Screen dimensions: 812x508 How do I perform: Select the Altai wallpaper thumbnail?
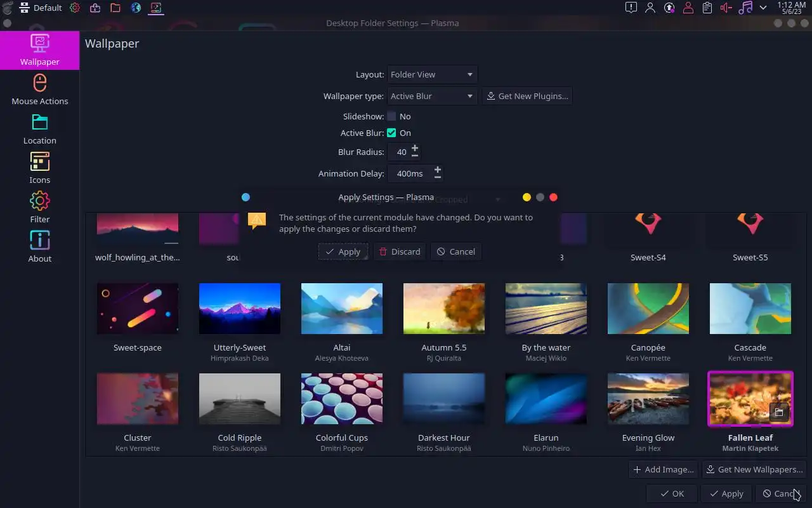point(342,309)
